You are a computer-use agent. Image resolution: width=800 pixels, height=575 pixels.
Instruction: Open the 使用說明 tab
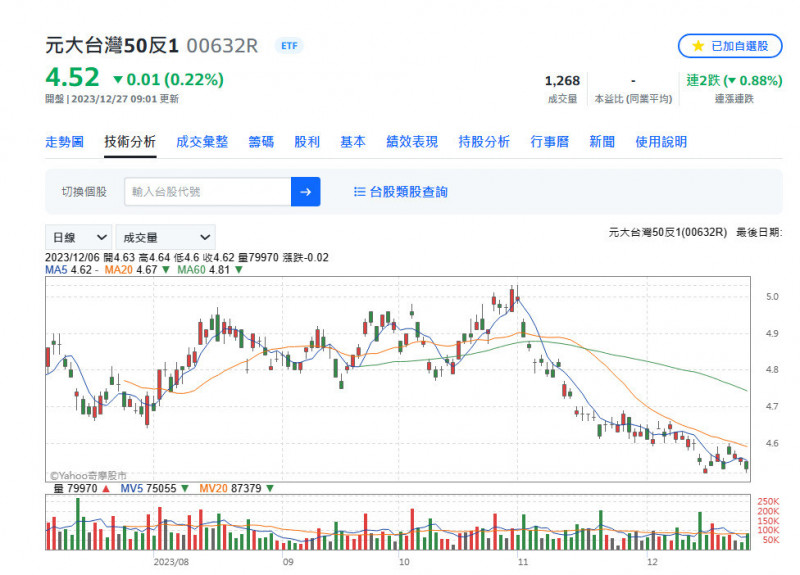point(661,142)
